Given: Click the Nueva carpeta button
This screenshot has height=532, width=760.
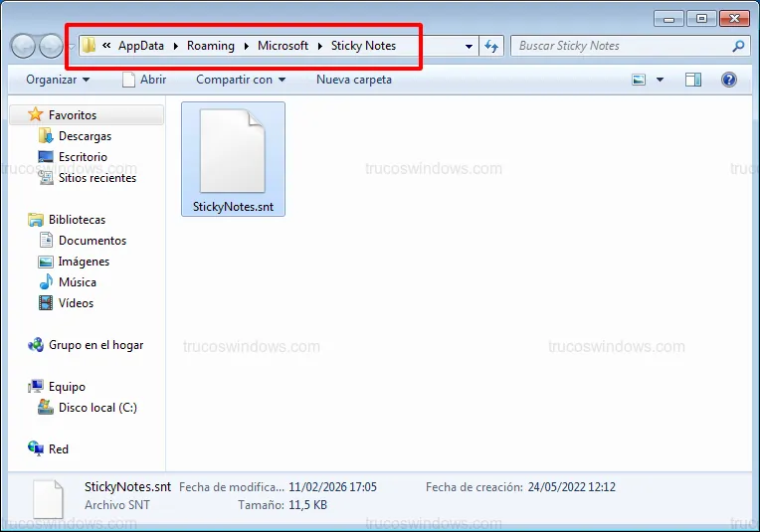Looking at the screenshot, I should pos(354,80).
